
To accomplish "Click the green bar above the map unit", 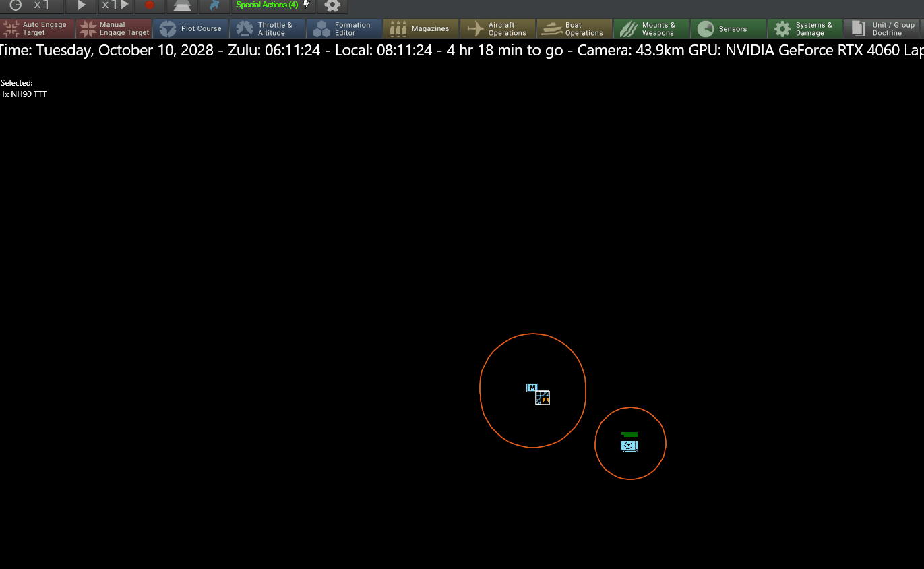I will click(x=629, y=434).
